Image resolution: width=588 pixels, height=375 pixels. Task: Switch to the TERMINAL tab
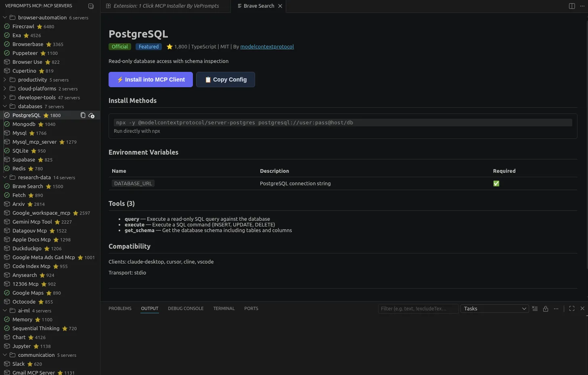224,308
